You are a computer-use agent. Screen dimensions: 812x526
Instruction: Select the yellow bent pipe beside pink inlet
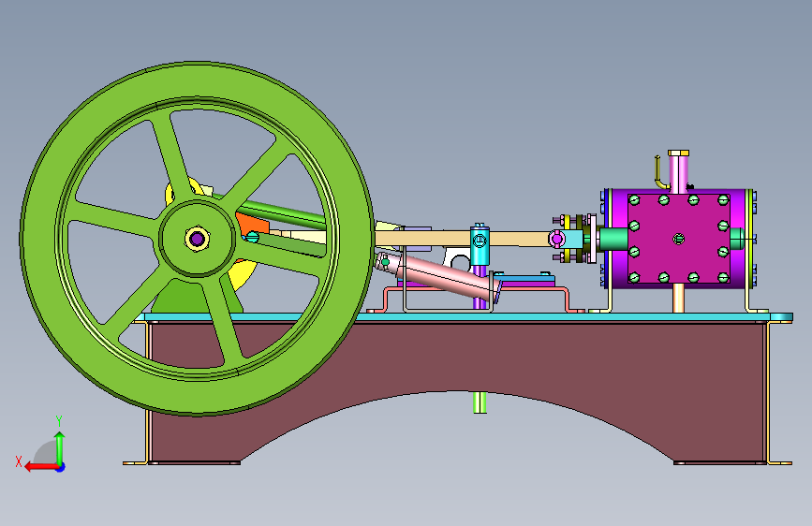click(658, 173)
